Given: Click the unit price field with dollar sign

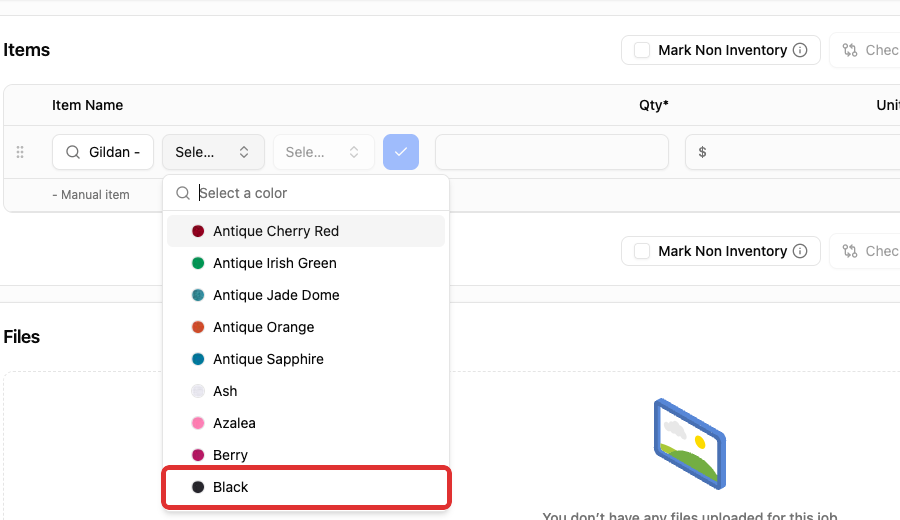Looking at the screenshot, I should [x=793, y=152].
